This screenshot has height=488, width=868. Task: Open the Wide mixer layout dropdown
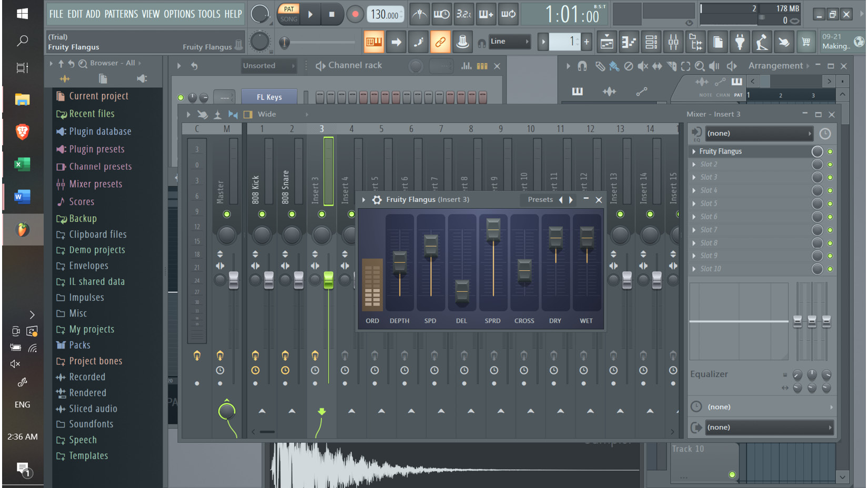pos(282,114)
